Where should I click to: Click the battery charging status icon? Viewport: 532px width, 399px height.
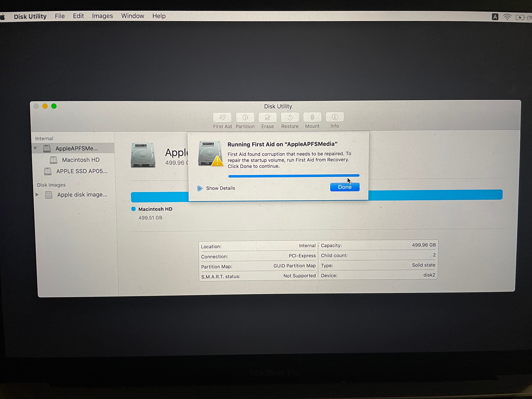(x=520, y=17)
